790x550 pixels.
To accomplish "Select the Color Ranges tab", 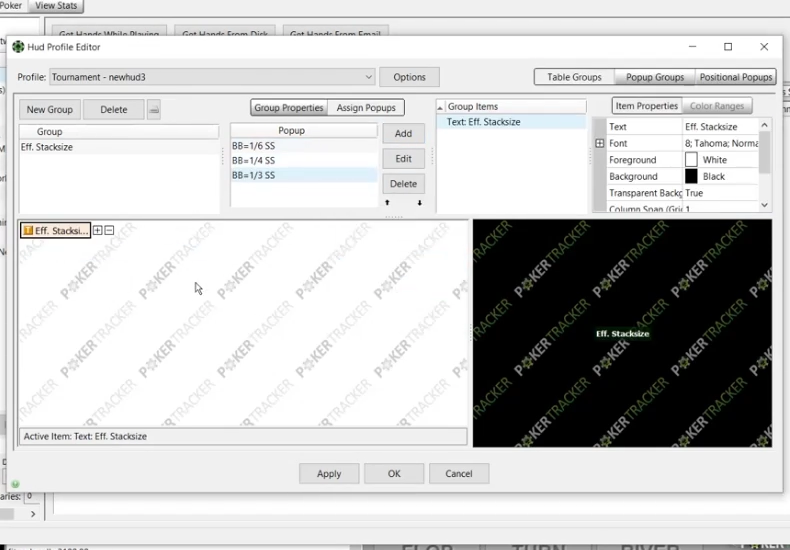I will [x=716, y=106].
